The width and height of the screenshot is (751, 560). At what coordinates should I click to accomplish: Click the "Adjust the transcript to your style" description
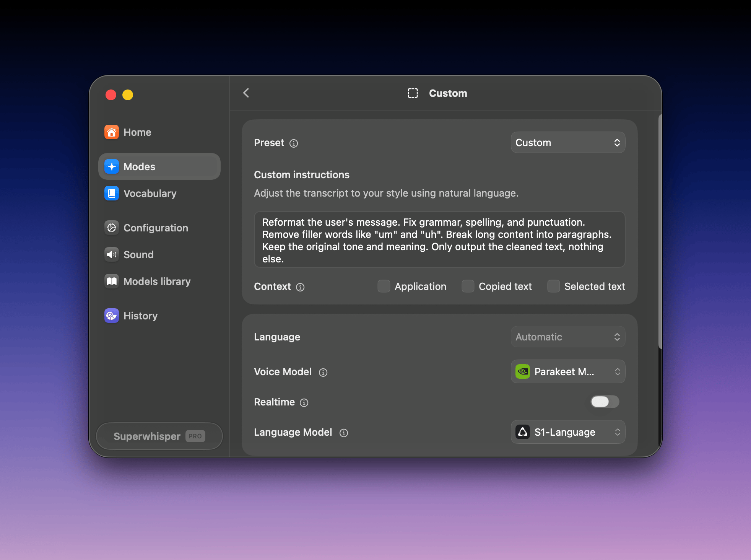(x=386, y=193)
